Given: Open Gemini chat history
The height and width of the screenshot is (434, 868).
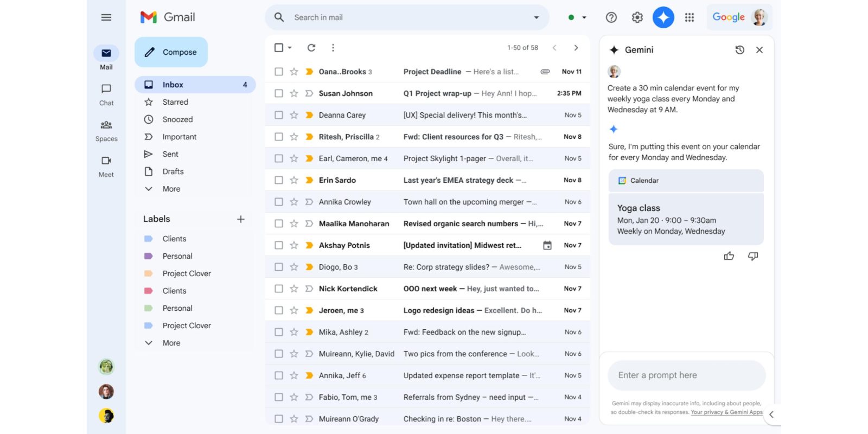Looking at the screenshot, I should point(739,50).
